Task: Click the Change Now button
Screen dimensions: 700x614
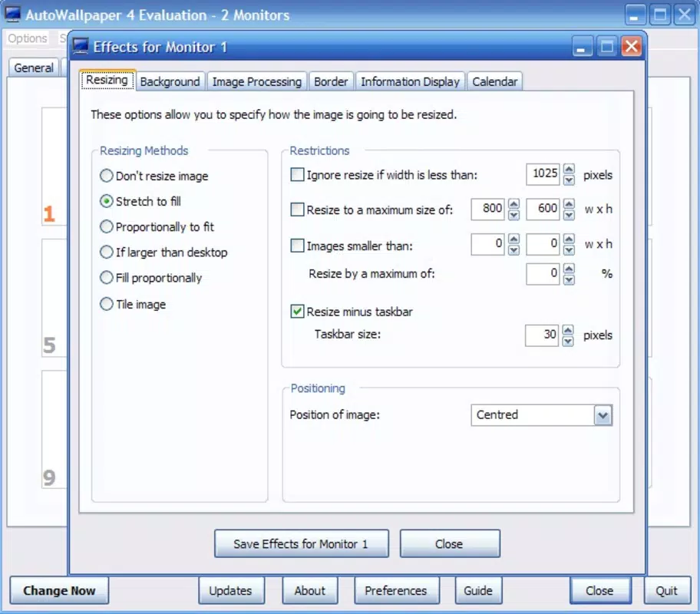Action: click(x=59, y=590)
